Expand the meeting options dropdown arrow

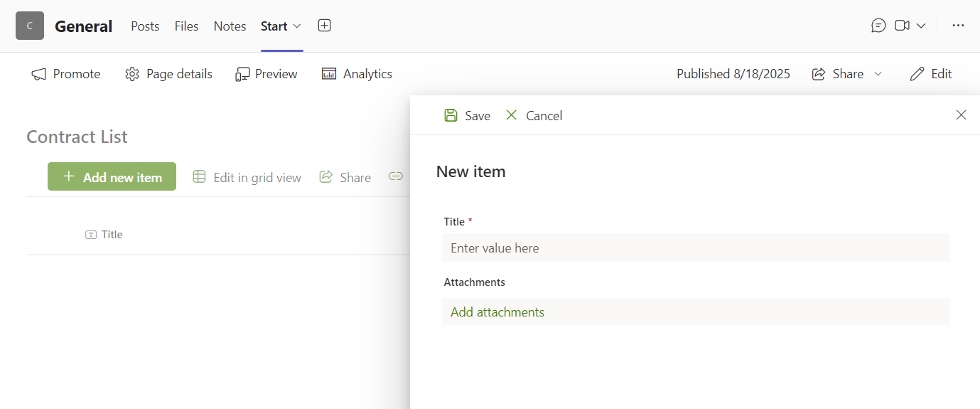[x=921, y=26]
